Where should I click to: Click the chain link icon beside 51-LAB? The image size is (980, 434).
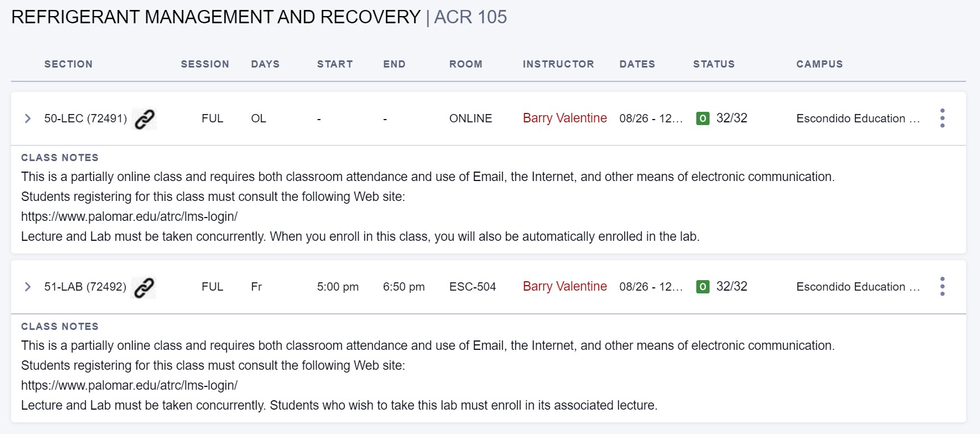click(x=144, y=287)
